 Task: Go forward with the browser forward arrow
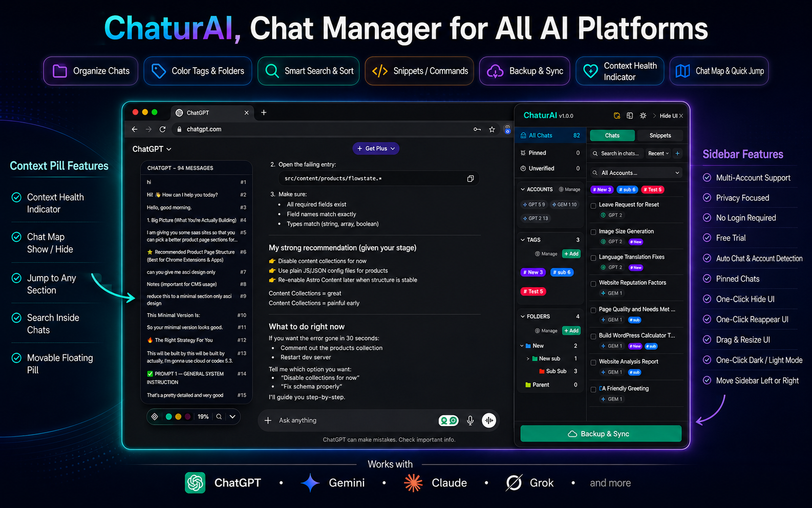coord(148,130)
